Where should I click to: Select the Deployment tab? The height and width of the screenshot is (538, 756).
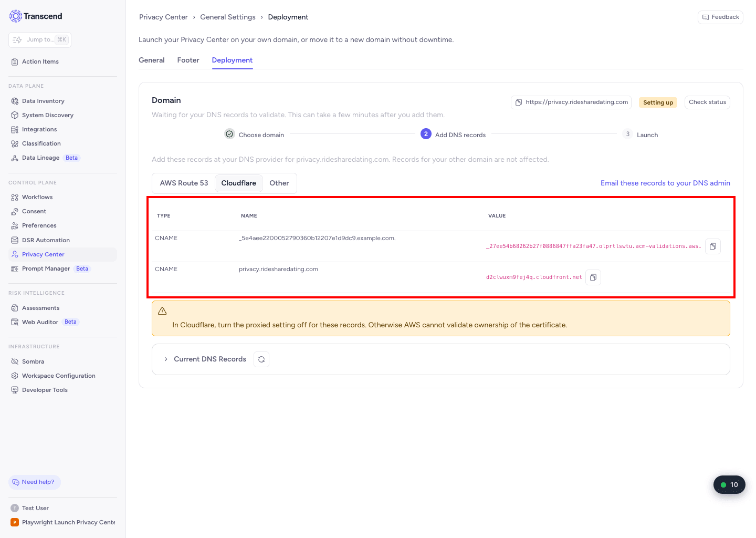pos(232,60)
